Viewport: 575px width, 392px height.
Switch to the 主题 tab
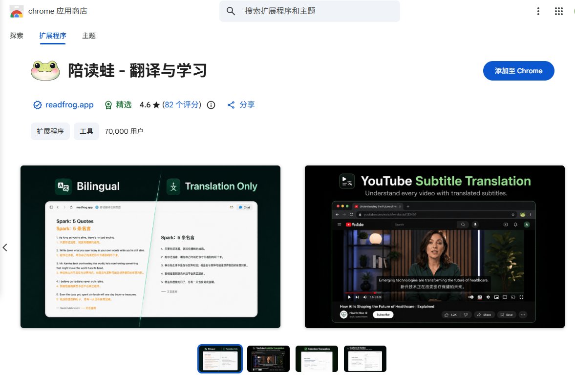pos(89,36)
